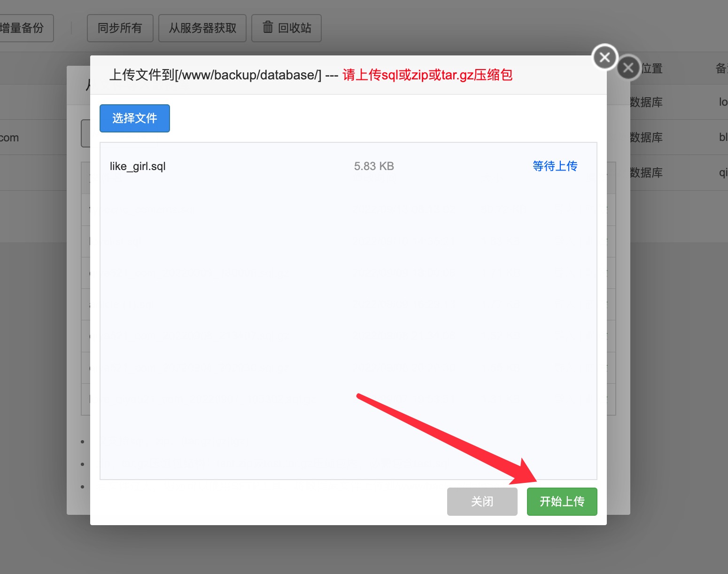The height and width of the screenshot is (574, 728).
Task: Click the gray circular X close icon
Action: [628, 68]
